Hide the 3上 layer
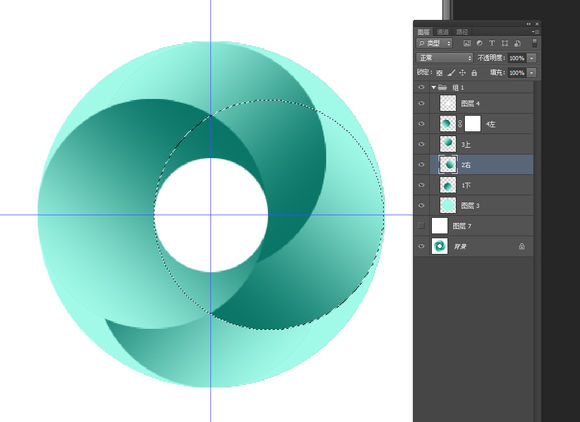 tap(421, 144)
